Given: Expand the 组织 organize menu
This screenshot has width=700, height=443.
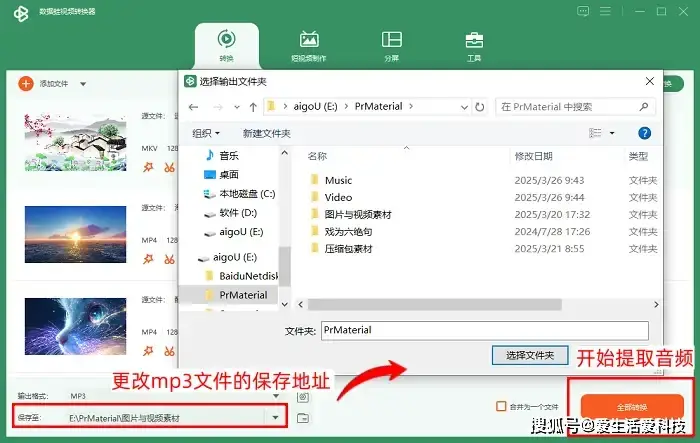Looking at the screenshot, I should coord(206,133).
